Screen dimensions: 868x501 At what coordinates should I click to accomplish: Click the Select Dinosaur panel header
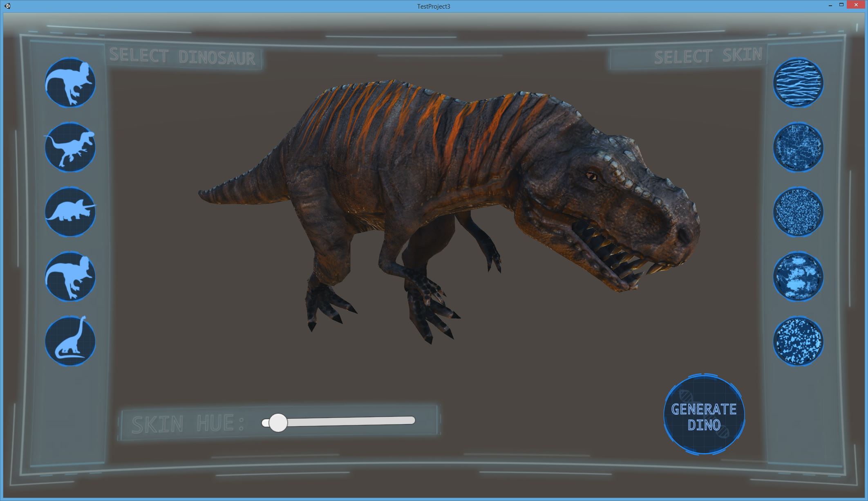[x=182, y=57]
